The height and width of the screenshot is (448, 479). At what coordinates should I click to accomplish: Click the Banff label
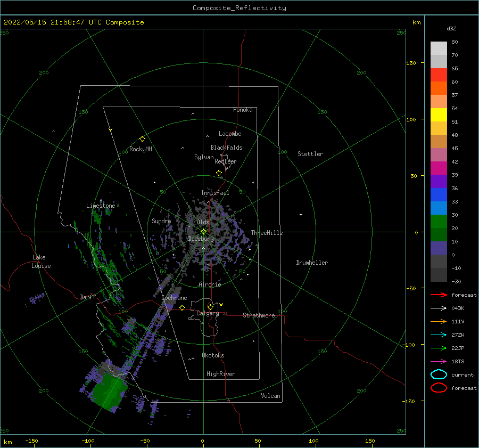(x=88, y=297)
